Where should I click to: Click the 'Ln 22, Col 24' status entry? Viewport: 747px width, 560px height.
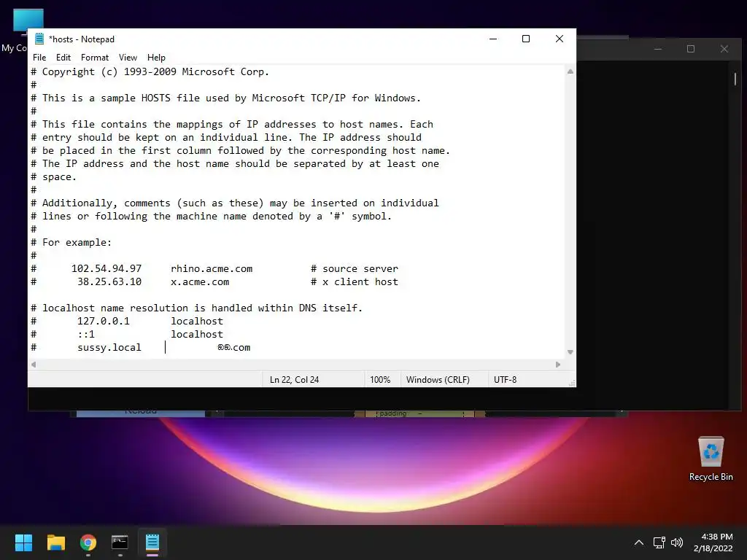click(295, 380)
